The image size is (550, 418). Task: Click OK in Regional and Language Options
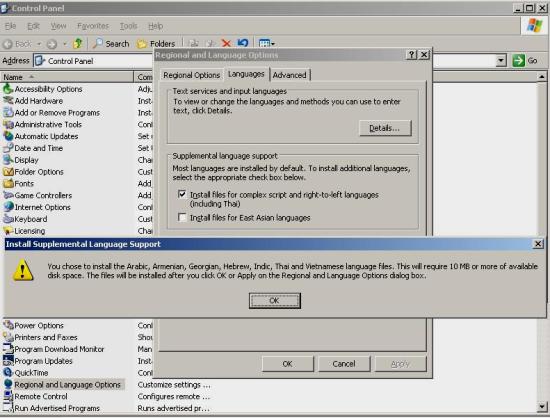coord(287,364)
